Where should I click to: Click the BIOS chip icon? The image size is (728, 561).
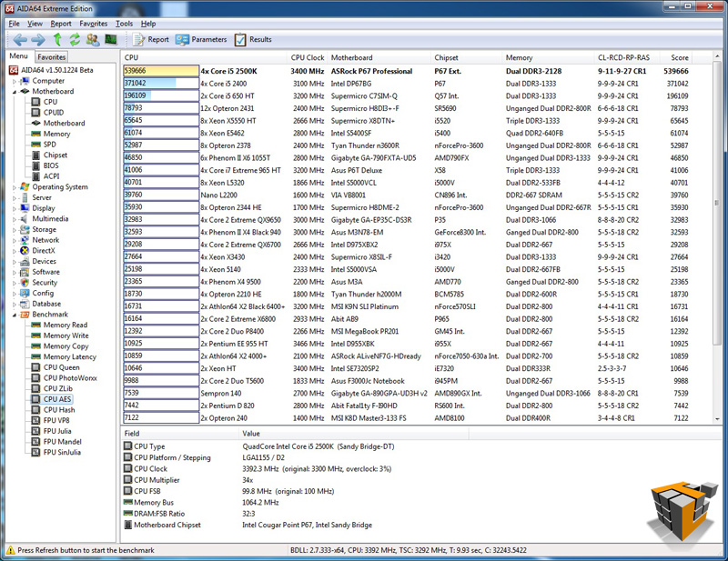(x=35, y=165)
